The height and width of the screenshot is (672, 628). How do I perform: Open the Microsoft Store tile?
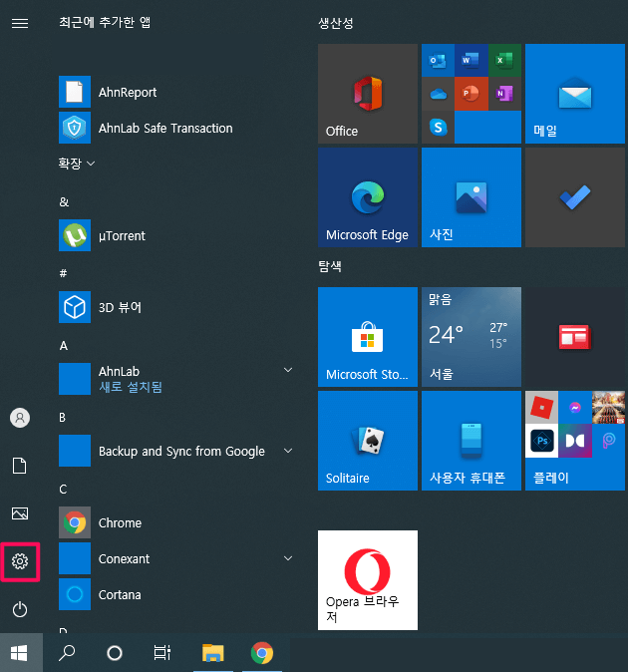point(368,337)
